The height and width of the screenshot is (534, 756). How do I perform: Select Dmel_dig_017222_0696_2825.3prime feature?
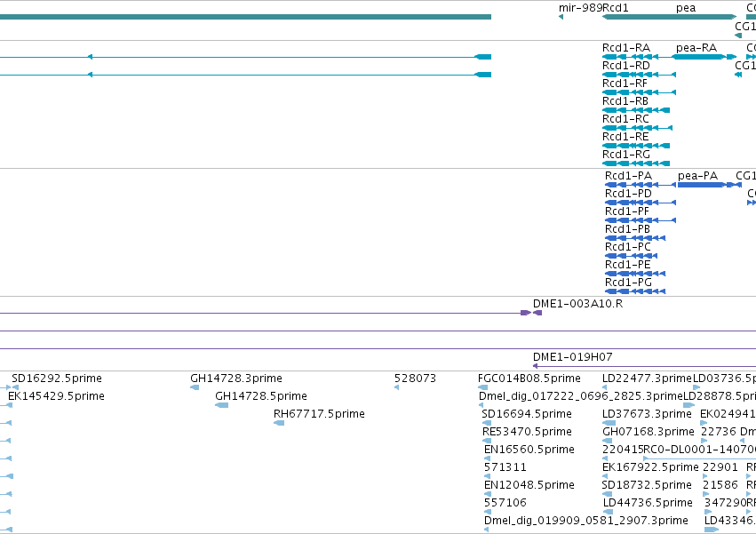[481, 405]
